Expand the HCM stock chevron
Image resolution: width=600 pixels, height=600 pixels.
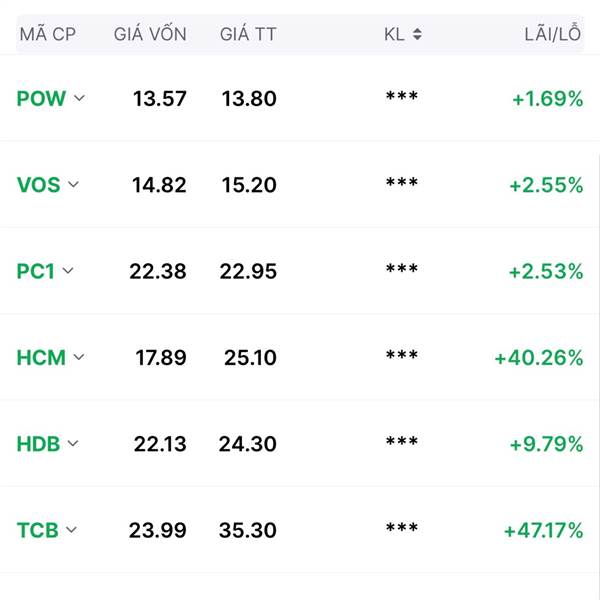(x=79, y=357)
